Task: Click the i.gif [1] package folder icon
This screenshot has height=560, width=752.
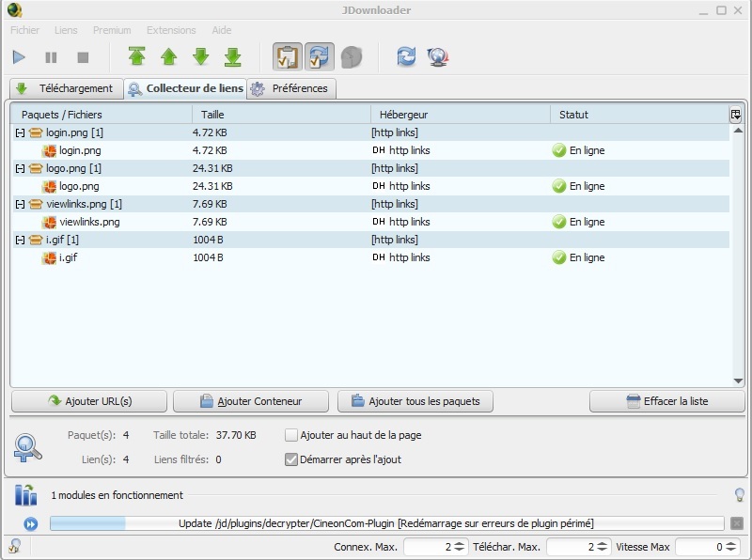Action: coord(36,240)
